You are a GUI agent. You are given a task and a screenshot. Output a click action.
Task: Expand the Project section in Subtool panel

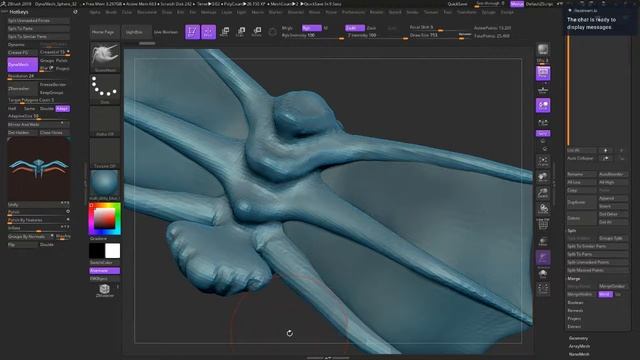(x=574, y=318)
